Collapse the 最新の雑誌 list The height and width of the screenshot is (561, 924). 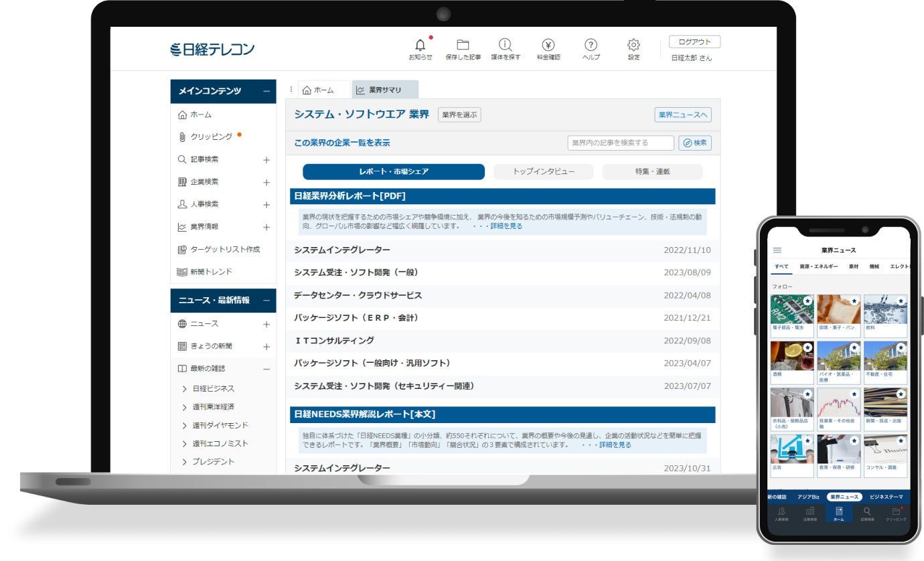[266, 369]
